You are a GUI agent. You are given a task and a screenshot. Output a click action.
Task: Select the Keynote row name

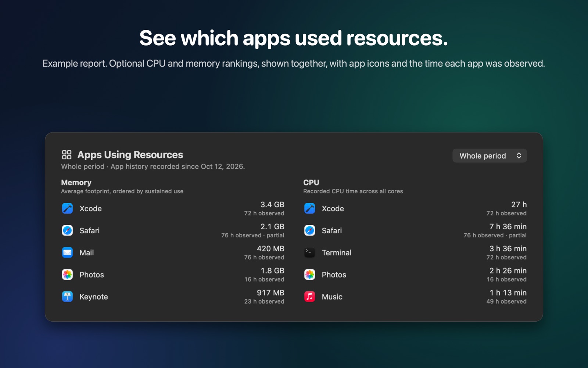coord(93,297)
